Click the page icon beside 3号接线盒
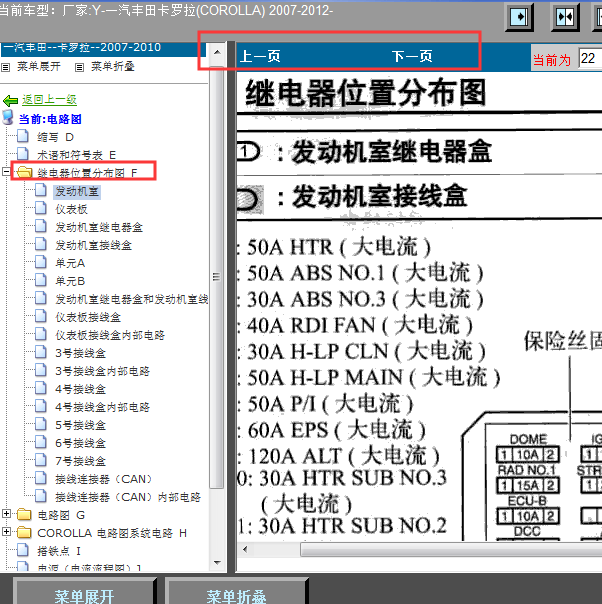 click(x=41, y=352)
